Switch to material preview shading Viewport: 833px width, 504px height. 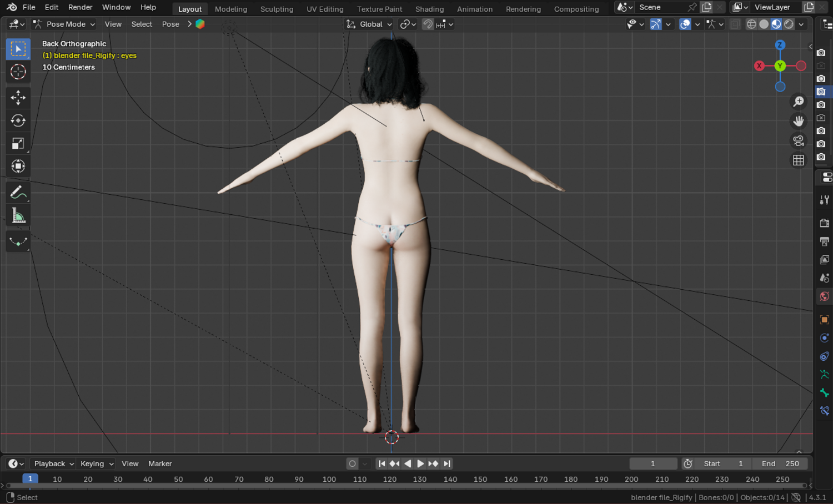776,24
